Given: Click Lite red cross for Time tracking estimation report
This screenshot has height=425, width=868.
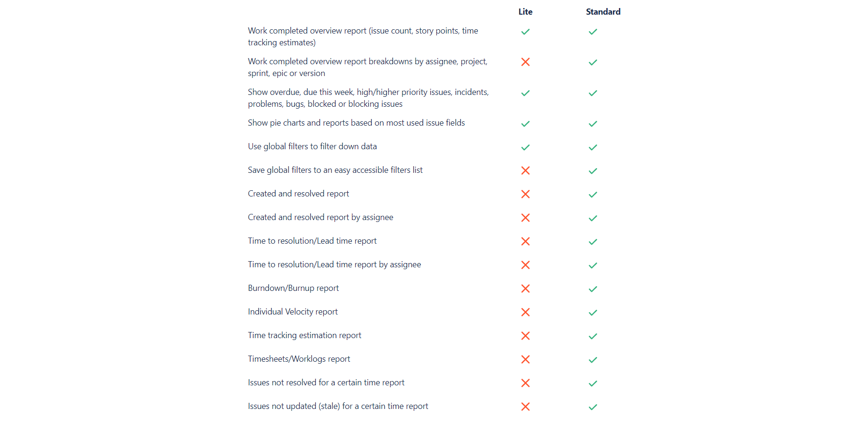Looking at the screenshot, I should click(x=525, y=336).
